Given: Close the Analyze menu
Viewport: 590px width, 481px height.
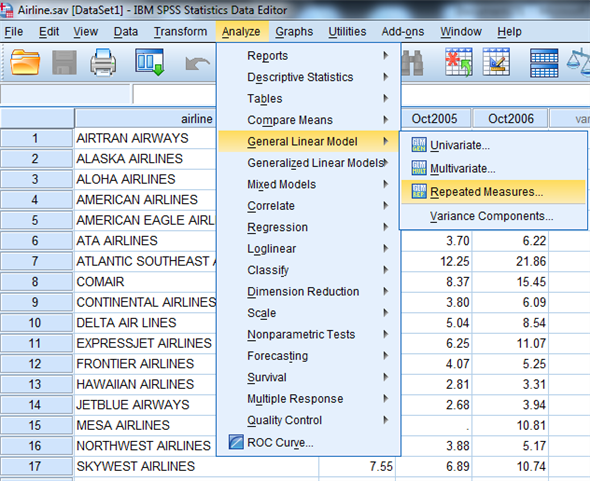Looking at the screenshot, I should (241, 32).
